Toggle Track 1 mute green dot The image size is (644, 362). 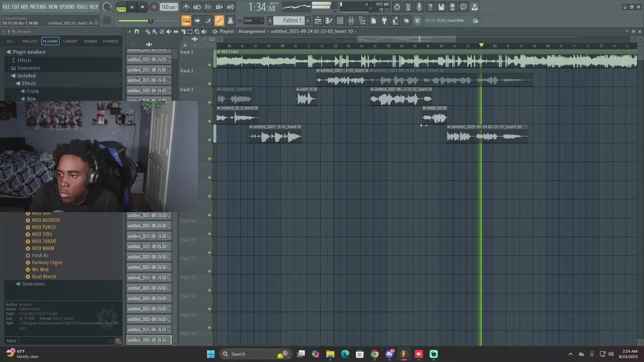(210, 64)
